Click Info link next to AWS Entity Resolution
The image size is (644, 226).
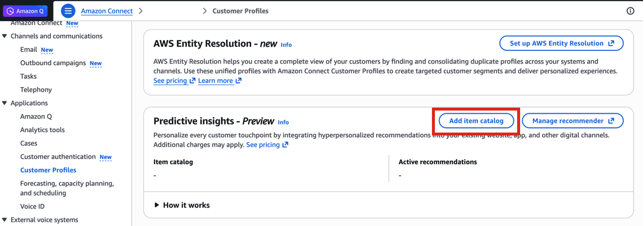pos(286,45)
